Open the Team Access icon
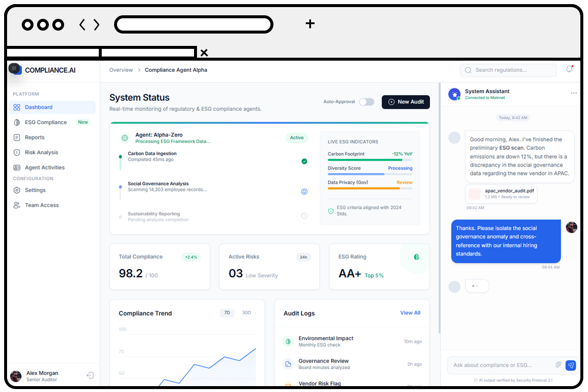This screenshot has height=392, width=588. (17, 205)
